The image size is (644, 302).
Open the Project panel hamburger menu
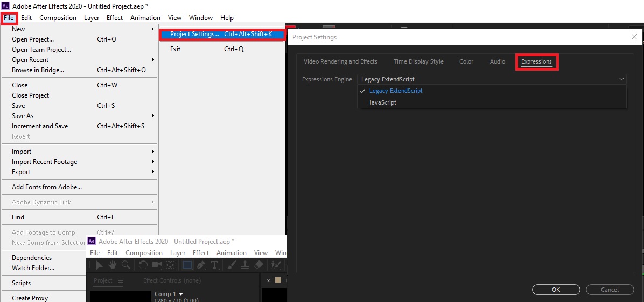coord(121,280)
